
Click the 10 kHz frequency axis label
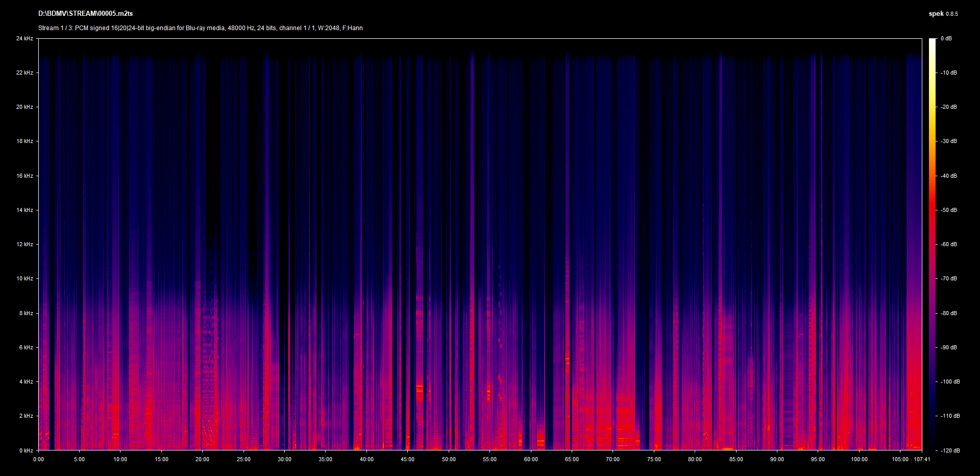pyautogui.click(x=24, y=279)
